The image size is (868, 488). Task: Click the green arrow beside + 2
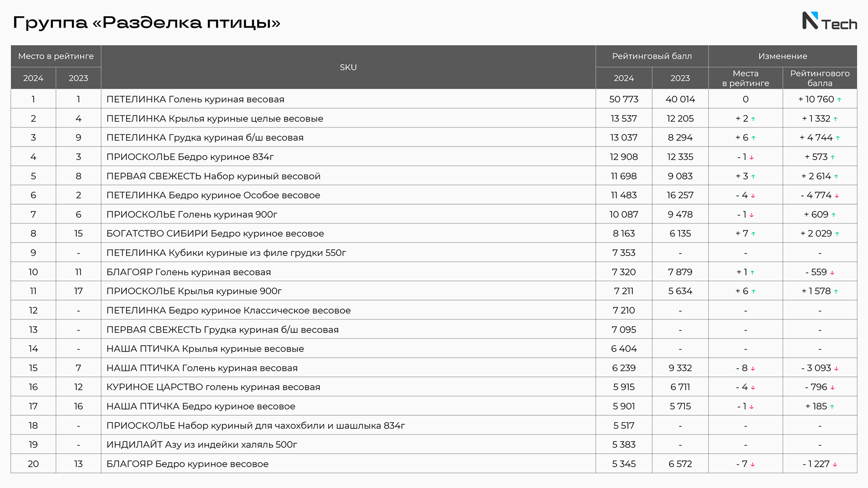[x=754, y=119]
